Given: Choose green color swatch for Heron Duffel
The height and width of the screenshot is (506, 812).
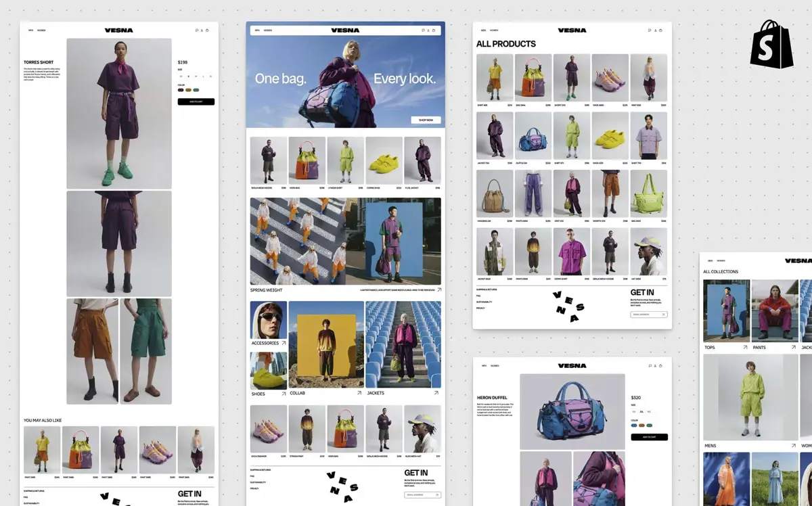Looking at the screenshot, I should pyautogui.click(x=650, y=425).
